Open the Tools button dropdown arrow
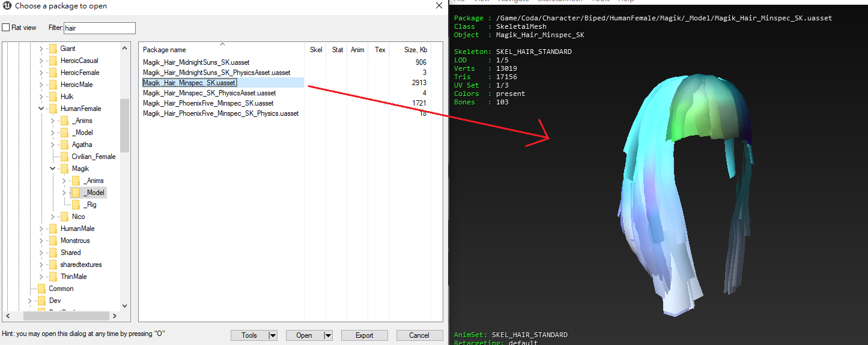The image size is (868, 345). tap(272, 335)
